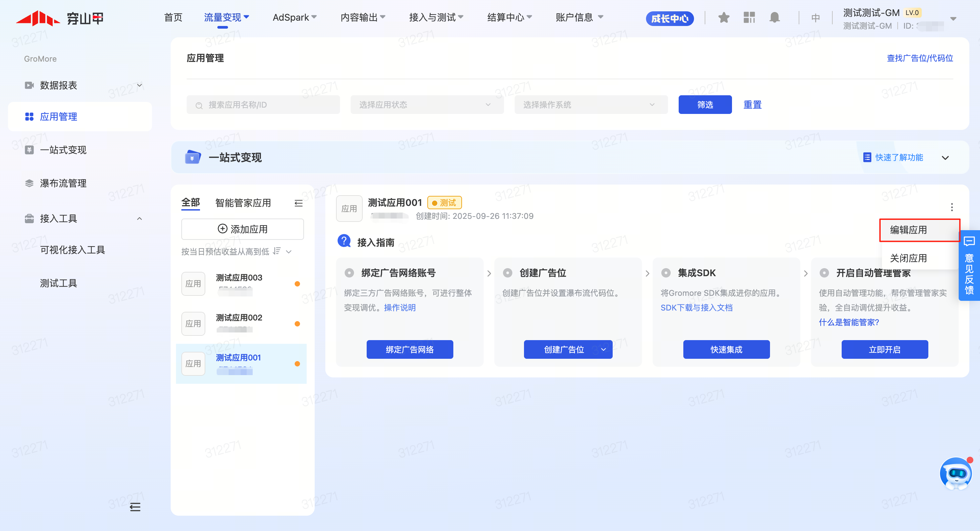Choose 编辑应用 from the context menu
The width and height of the screenshot is (980, 531).
[x=908, y=230]
